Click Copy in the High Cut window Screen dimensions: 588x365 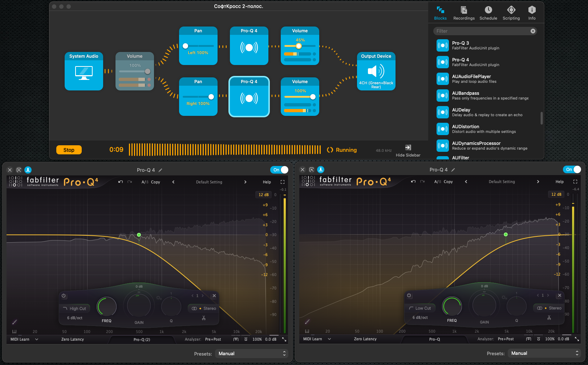tap(155, 182)
